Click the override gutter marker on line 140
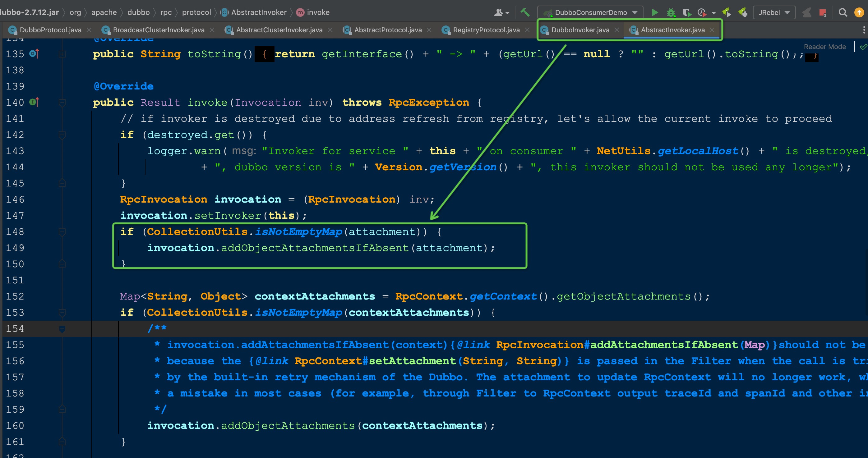This screenshot has width=868, height=458. (34, 102)
